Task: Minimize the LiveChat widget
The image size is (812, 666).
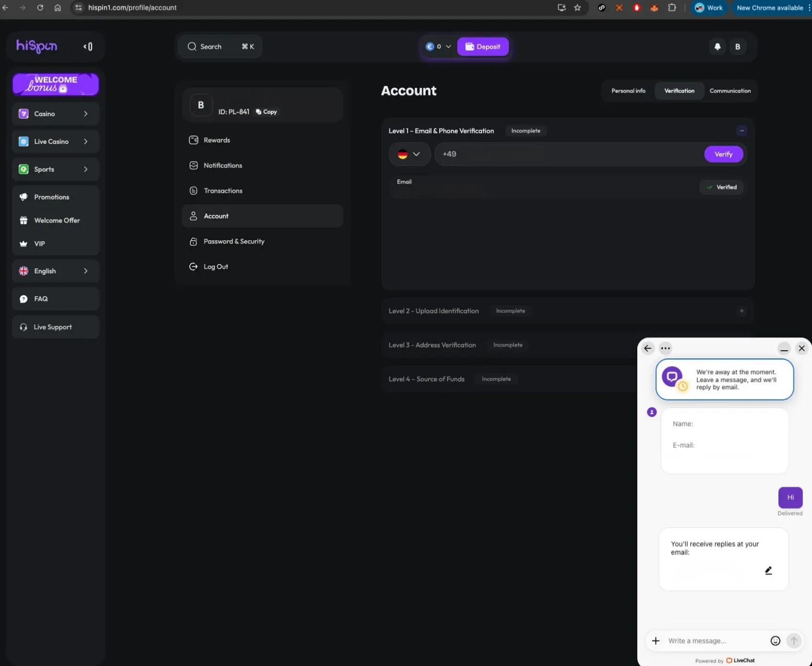Action: point(784,348)
